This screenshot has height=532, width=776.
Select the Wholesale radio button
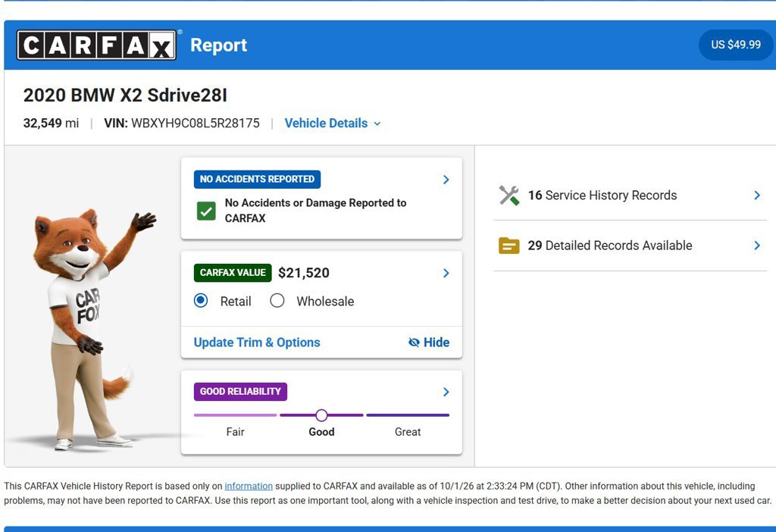point(277,300)
